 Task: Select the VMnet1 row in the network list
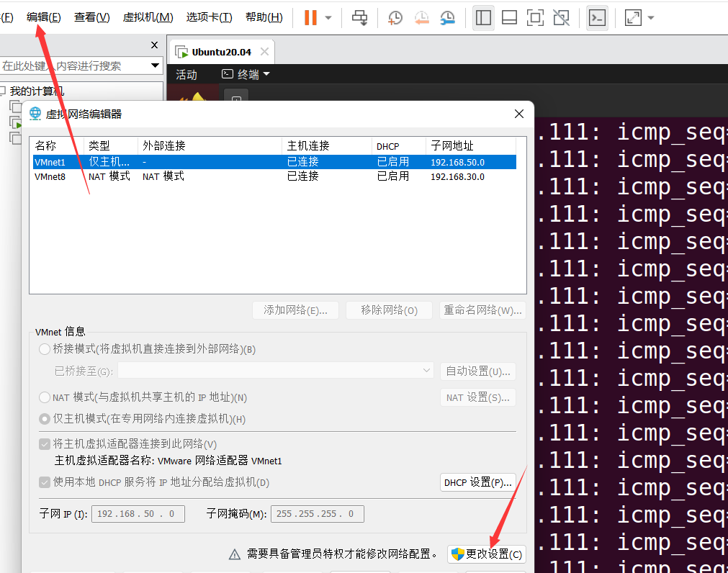pos(275,162)
